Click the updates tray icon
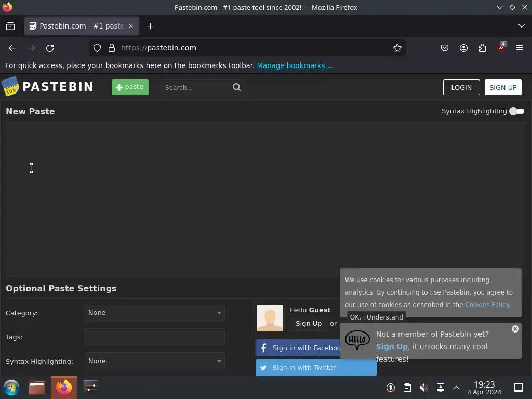 click(391, 388)
